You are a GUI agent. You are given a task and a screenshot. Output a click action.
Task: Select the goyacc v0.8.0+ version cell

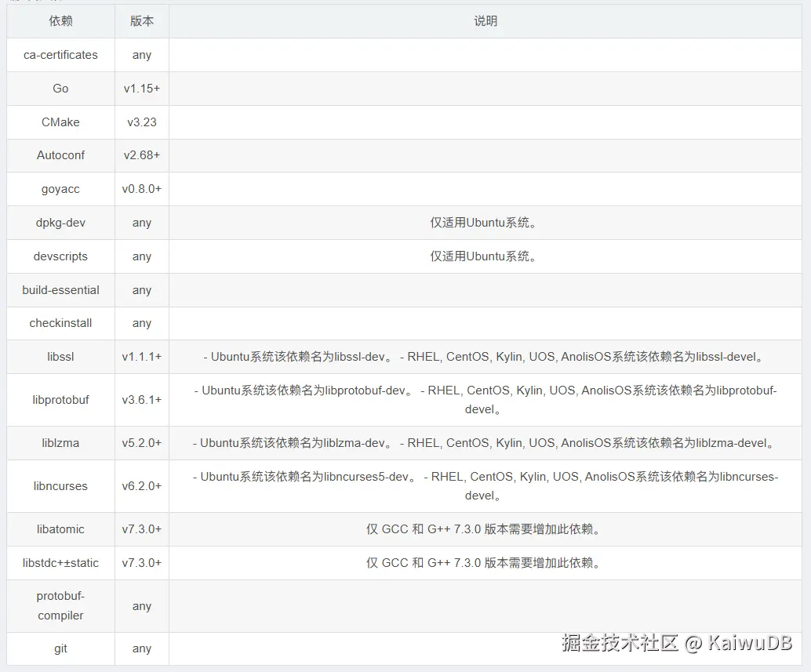click(x=142, y=189)
